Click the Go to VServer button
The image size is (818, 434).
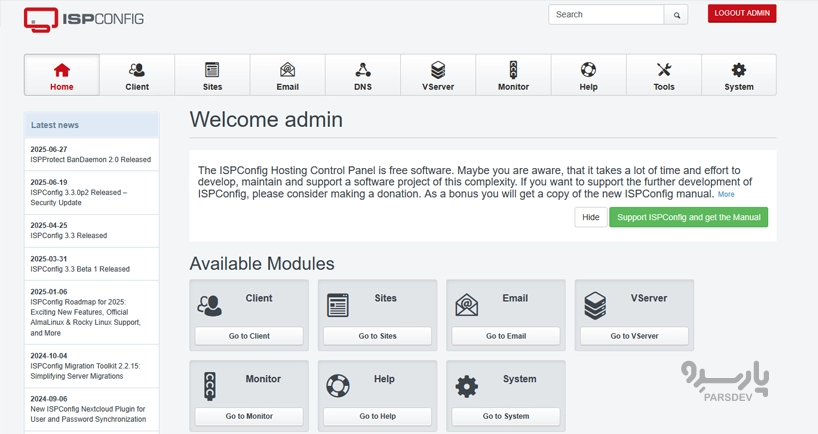(634, 336)
